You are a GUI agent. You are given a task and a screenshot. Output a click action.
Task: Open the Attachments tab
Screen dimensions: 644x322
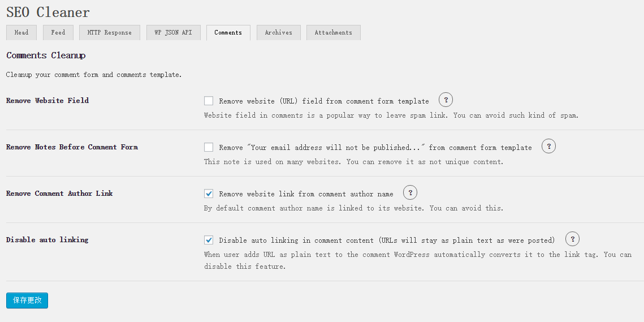click(x=333, y=33)
